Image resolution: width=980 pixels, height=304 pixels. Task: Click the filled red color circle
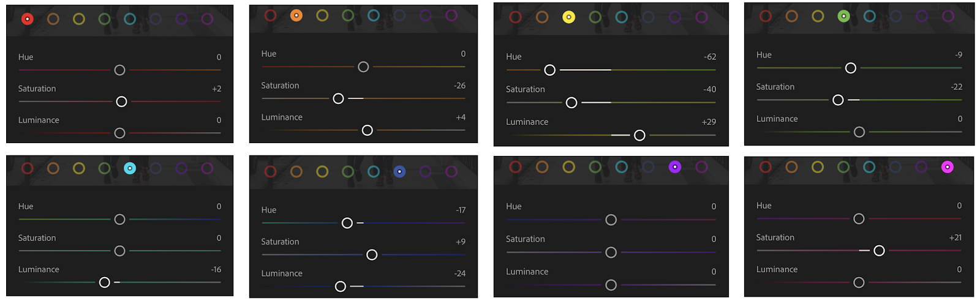point(28,19)
